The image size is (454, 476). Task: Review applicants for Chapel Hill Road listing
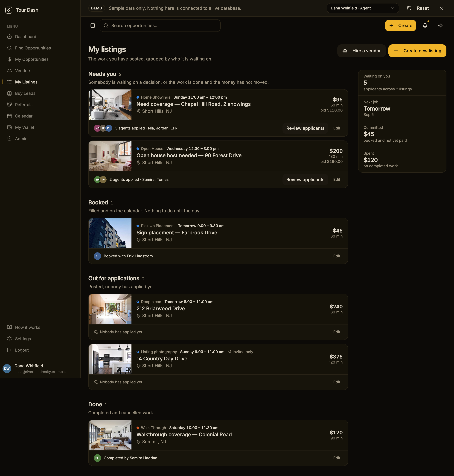pyautogui.click(x=305, y=128)
